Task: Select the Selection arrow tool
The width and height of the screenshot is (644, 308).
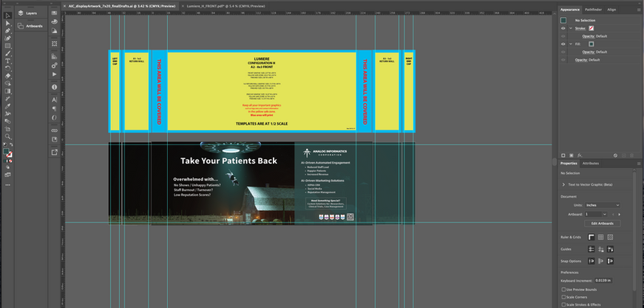Action: [7, 14]
